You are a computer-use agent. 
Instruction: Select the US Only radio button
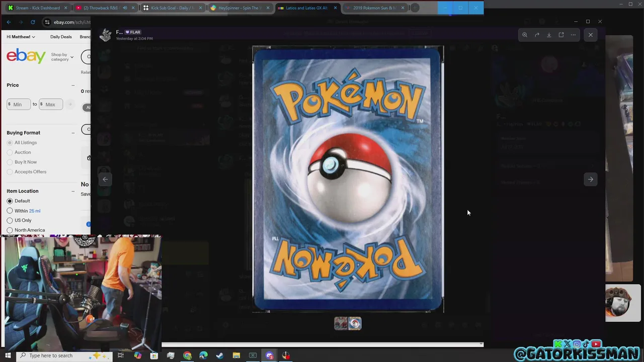click(x=10, y=220)
